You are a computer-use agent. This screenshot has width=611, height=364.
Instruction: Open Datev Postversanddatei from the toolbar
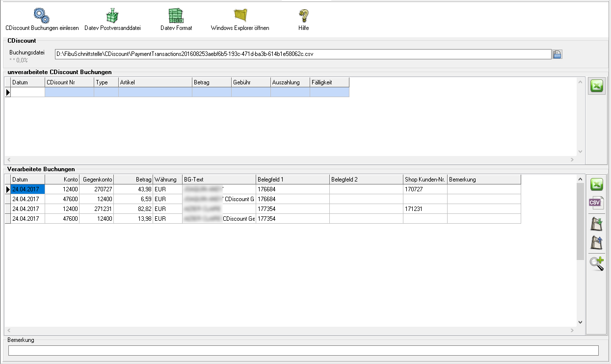(x=112, y=16)
